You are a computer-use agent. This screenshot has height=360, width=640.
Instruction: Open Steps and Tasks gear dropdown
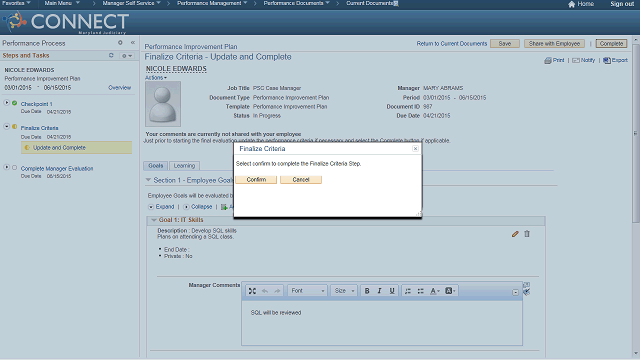coord(127,56)
